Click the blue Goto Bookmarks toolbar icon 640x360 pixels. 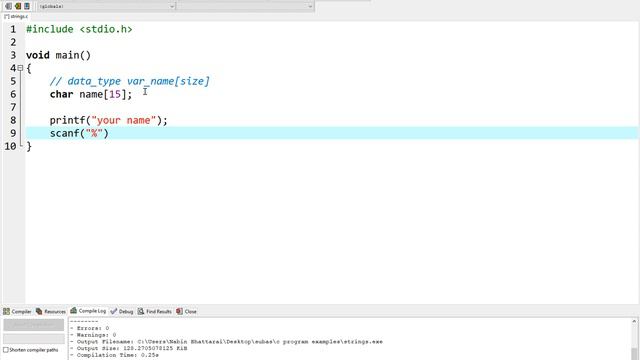click(27, 6)
